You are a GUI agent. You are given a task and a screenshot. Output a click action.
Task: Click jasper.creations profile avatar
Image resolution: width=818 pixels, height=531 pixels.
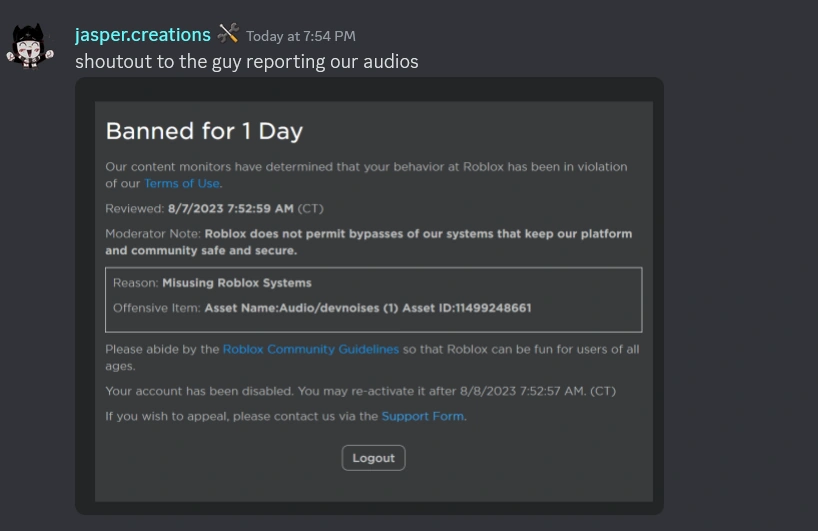pos(31,46)
